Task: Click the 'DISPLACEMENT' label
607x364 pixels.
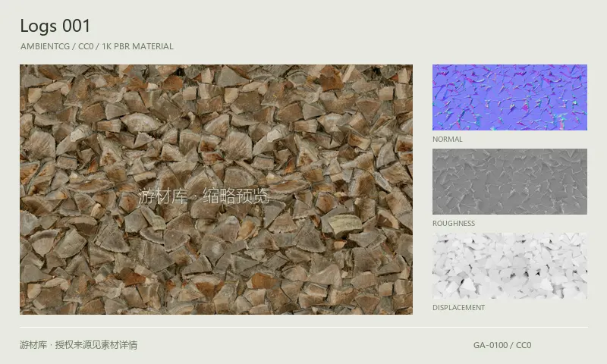Action: (x=458, y=308)
